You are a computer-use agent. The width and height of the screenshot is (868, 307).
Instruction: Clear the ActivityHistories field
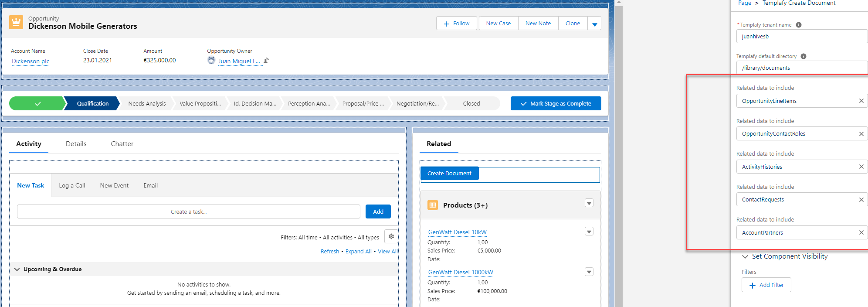click(861, 167)
